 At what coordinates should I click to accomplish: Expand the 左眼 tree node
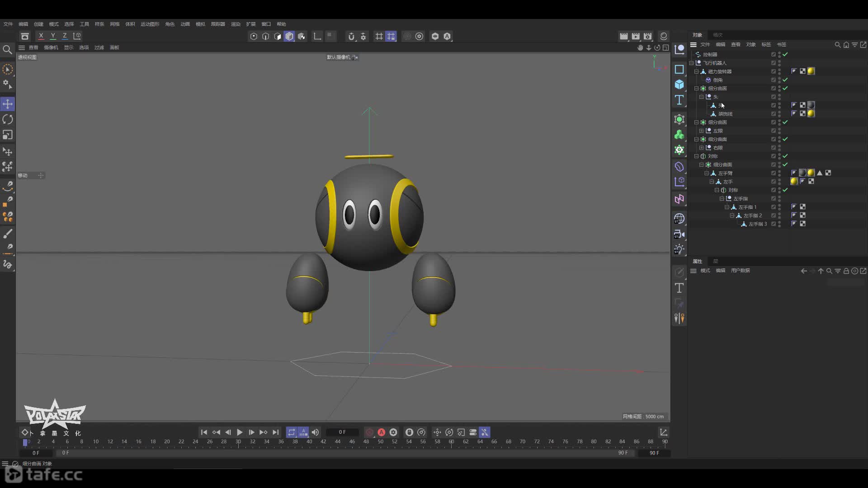701,131
